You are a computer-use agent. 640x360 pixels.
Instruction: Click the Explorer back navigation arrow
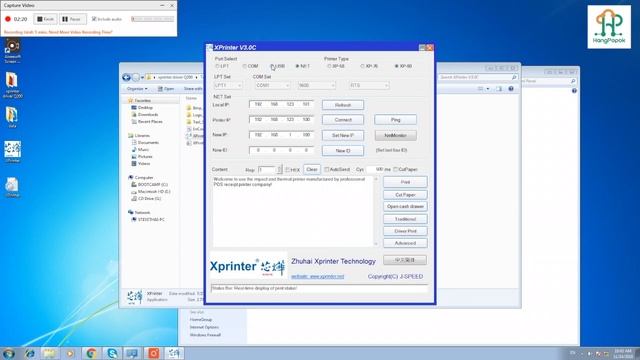coord(127,77)
